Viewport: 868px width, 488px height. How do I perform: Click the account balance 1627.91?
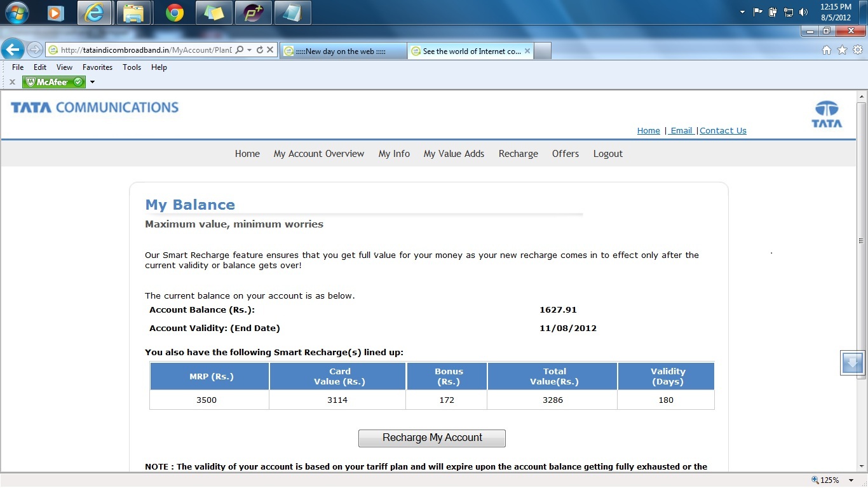click(558, 310)
